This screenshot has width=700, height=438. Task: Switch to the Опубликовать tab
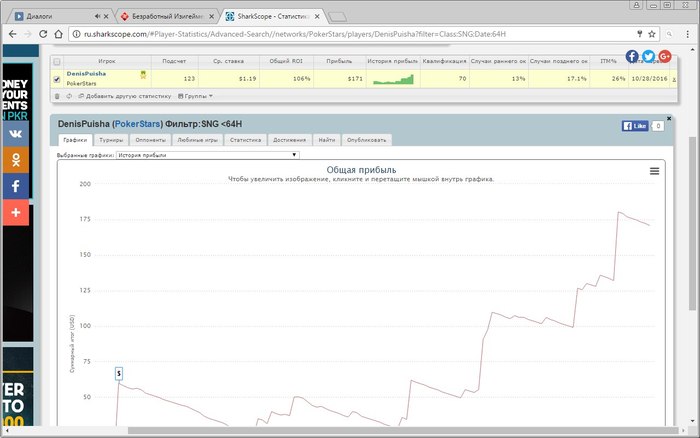coord(367,140)
